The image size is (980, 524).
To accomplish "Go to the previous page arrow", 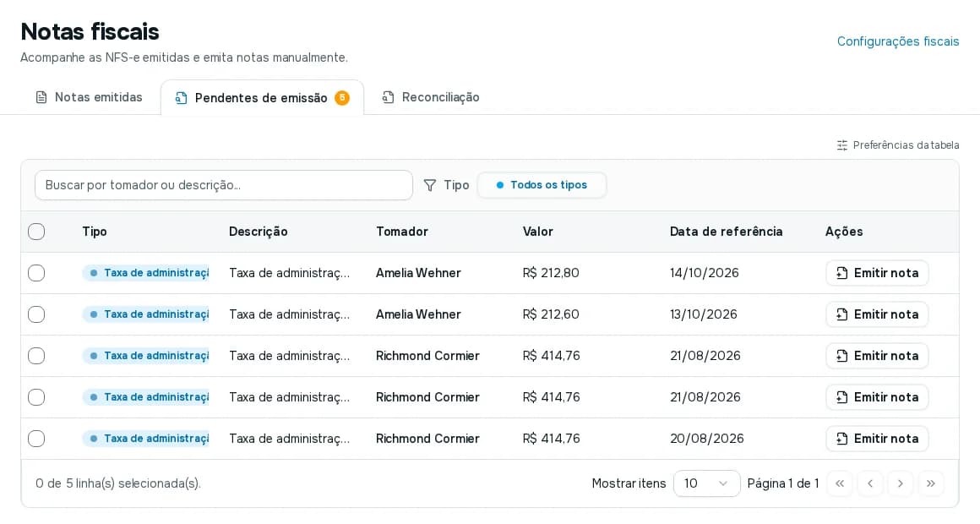I will coord(870,483).
